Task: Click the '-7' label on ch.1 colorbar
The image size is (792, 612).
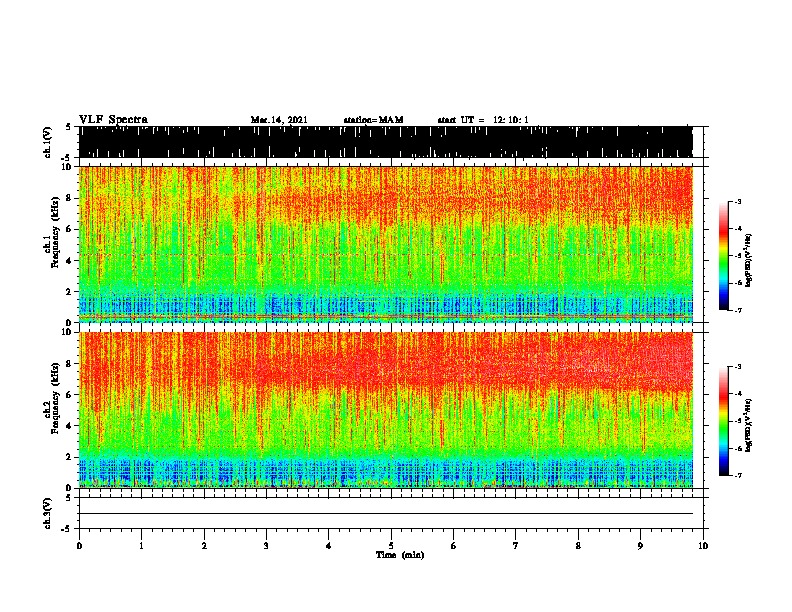Action: pos(737,310)
